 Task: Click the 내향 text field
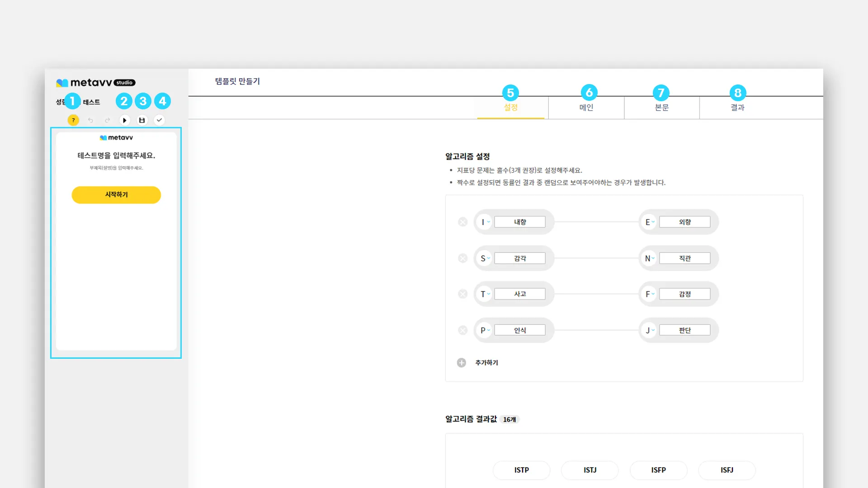point(519,222)
